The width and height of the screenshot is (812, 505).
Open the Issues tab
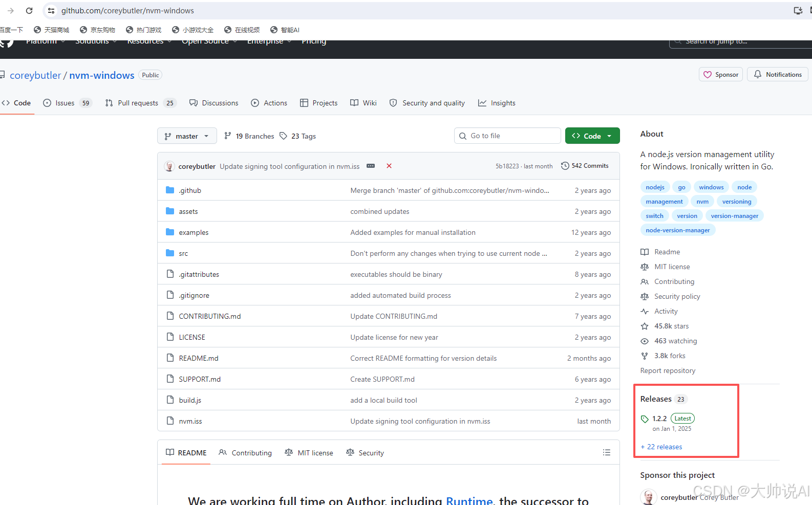(x=67, y=103)
